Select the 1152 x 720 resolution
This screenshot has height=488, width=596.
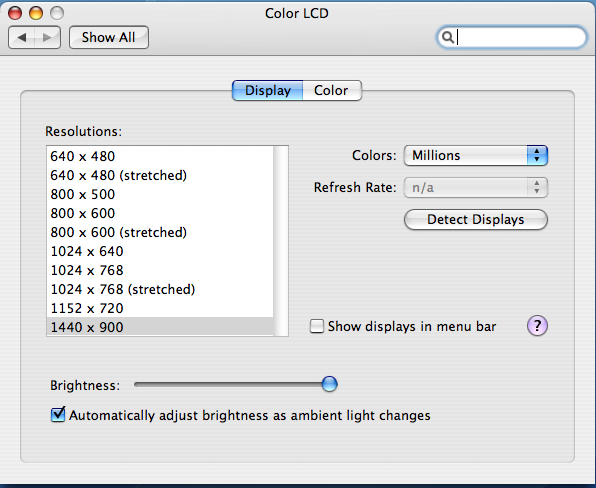point(160,308)
